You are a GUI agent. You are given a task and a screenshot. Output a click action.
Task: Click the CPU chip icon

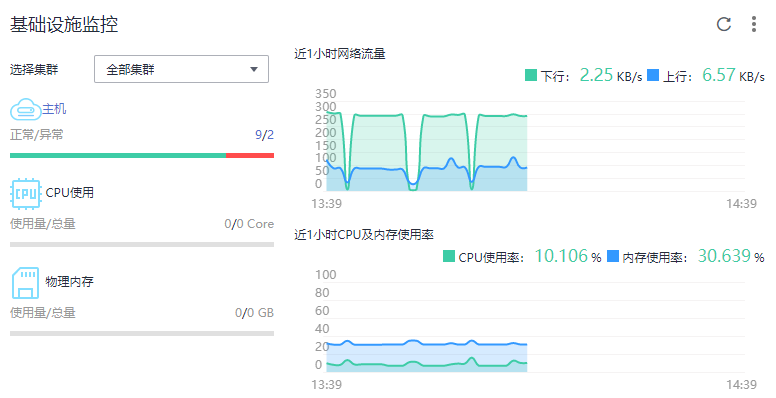(x=25, y=194)
